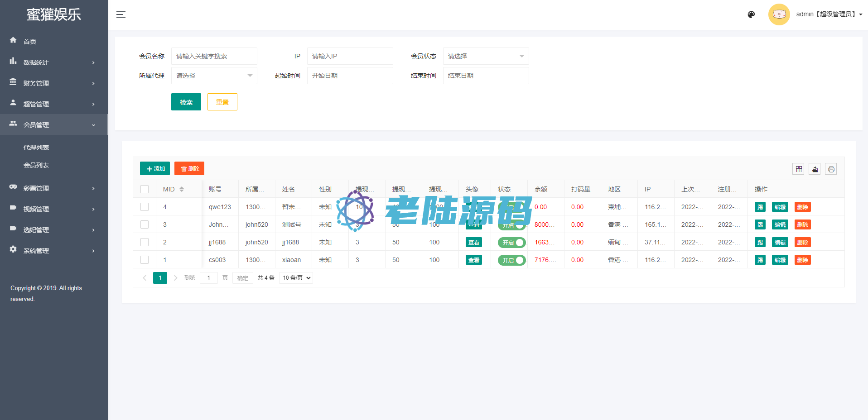This screenshot has width=868, height=420.
Task: Toggle 开启 status switch for cs003
Action: (512, 260)
